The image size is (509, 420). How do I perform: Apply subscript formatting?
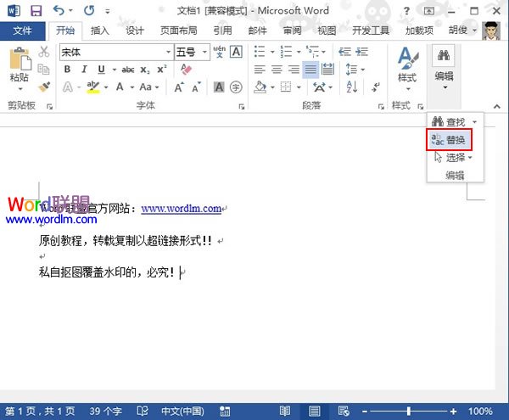pos(145,70)
